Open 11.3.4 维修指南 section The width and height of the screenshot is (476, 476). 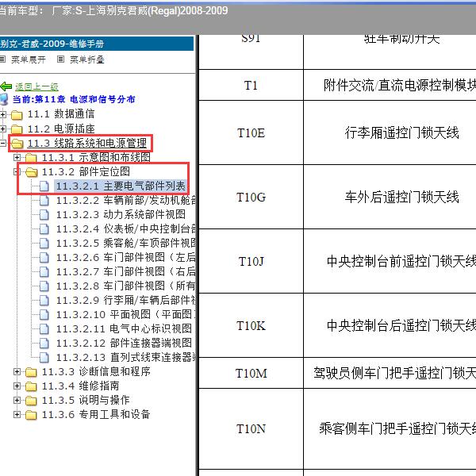[x=80, y=386]
